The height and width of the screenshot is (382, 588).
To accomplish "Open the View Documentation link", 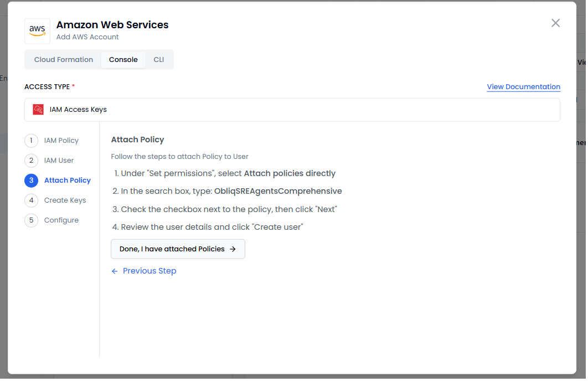I will (523, 87).
